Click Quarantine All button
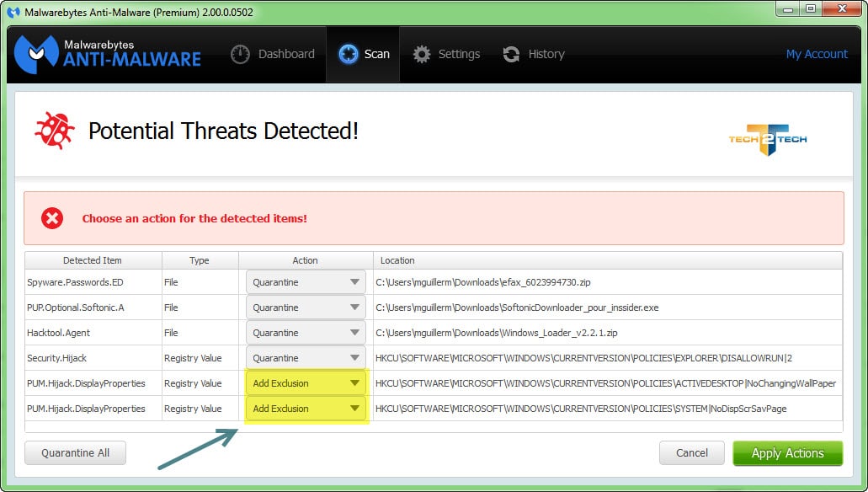 click(x=75, y=452)
